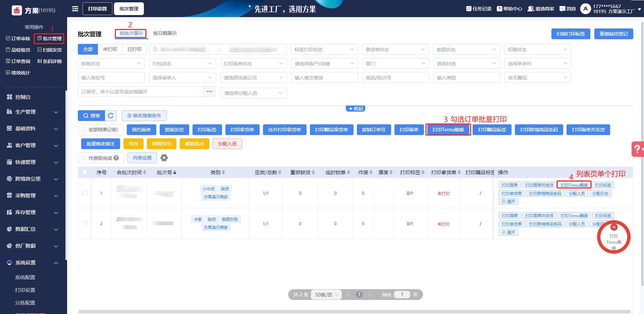The width and height of the screenshot is (644, 314).
Task: Open the messages icon
Action: pos(562,9)
